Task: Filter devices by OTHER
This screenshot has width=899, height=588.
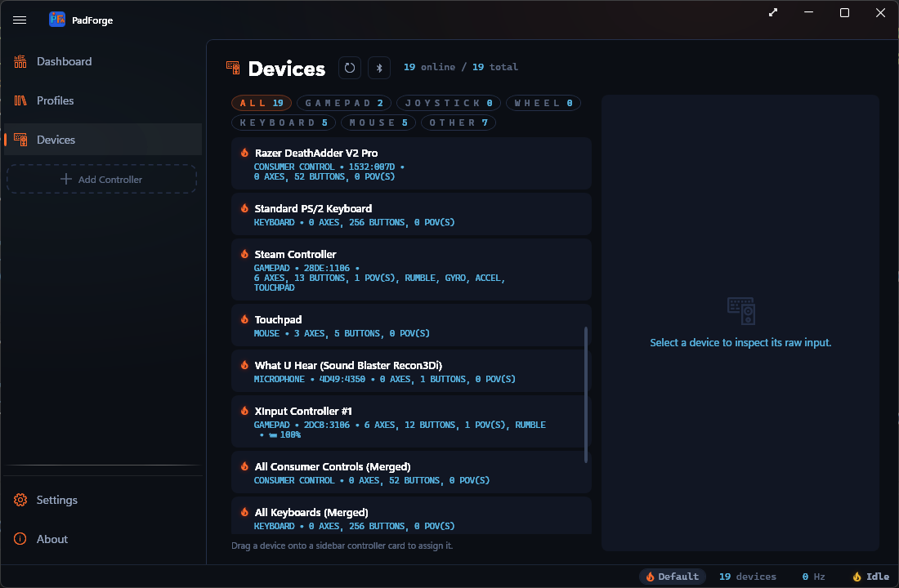Action: click(x=458, y=122)
